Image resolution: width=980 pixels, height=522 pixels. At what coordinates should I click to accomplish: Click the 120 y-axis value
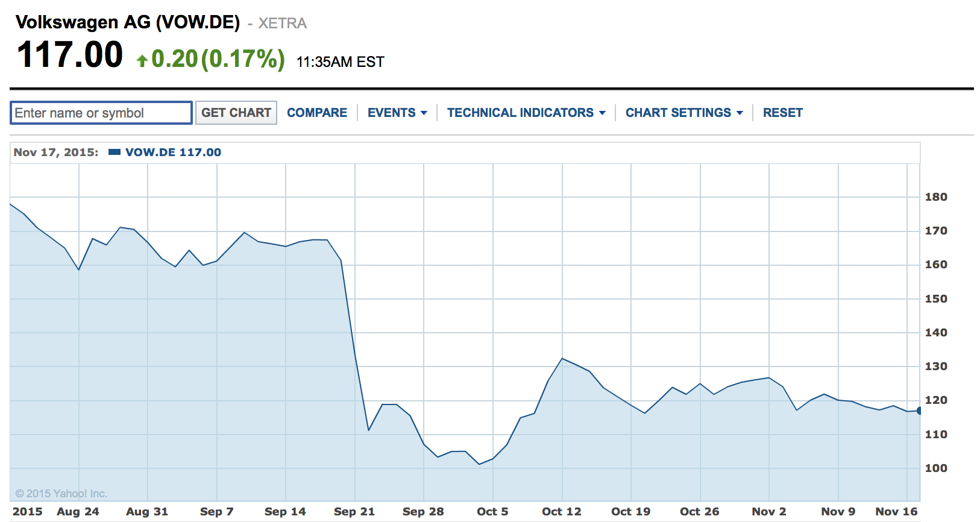click(x=936, y=400)
